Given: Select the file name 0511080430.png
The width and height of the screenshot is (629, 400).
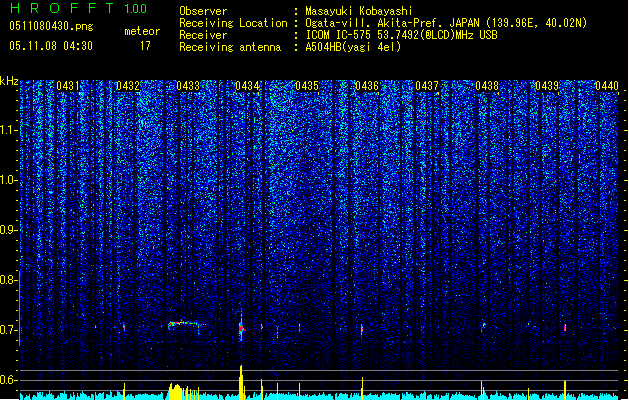Looking at the screenshot, I should 51,26.
